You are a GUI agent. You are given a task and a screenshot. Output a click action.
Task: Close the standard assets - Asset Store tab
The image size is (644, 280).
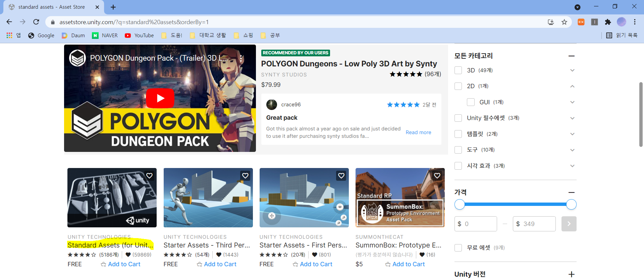click(97, 7)
